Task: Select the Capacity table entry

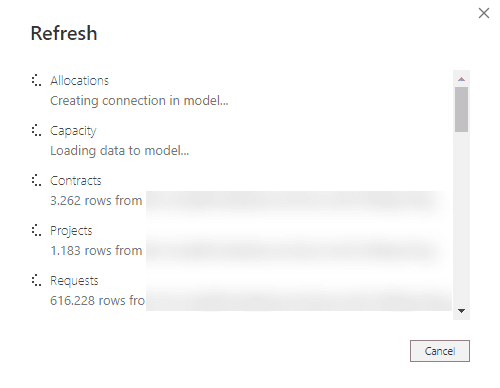Action: point(73,131)
